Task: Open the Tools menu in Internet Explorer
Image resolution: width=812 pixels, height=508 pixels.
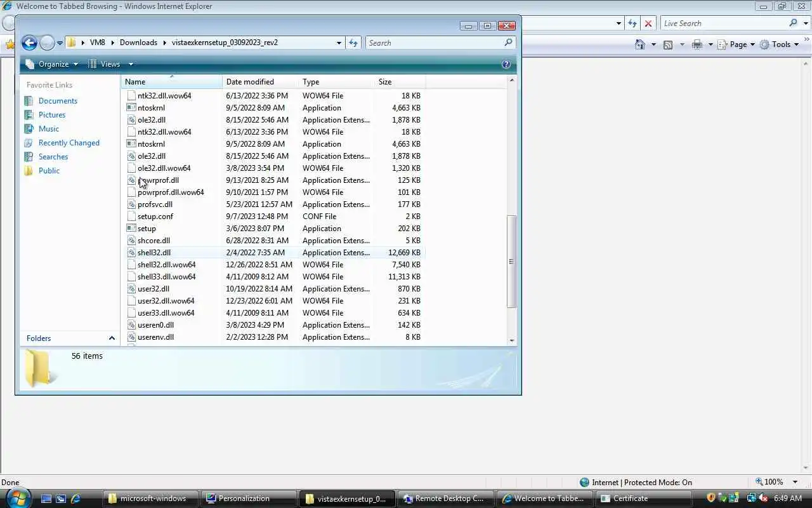Action: pyautogui.click(x=779, y=44)
